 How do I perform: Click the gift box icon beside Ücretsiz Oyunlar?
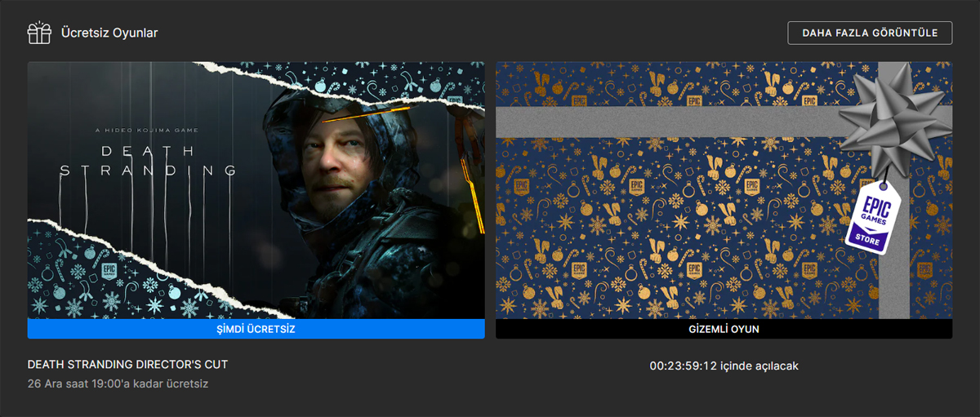click(39, 33)
